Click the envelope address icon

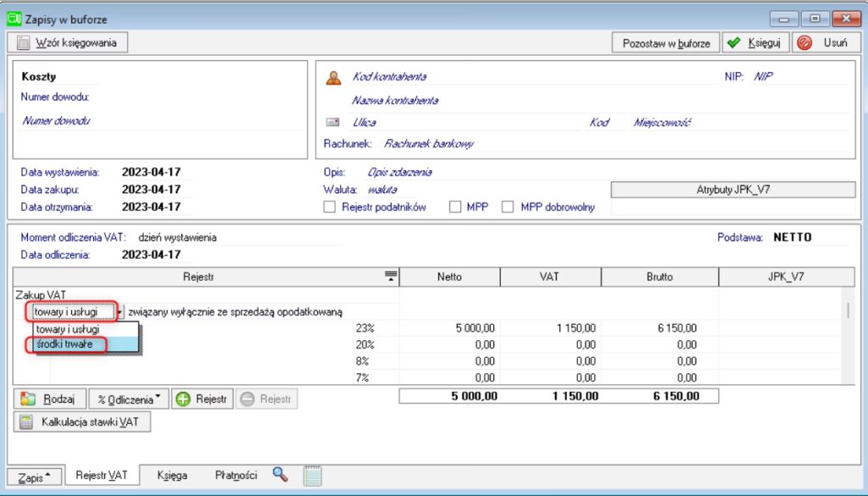point(333,122)
